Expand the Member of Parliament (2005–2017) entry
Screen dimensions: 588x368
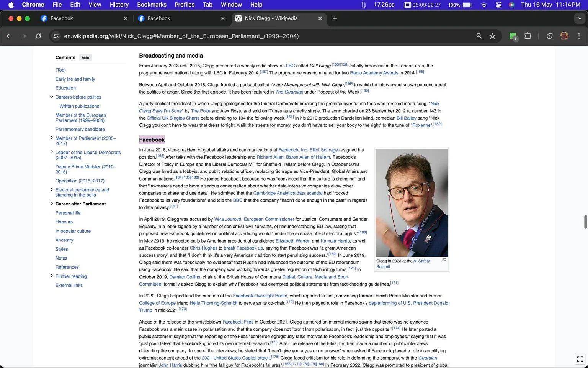51,138
